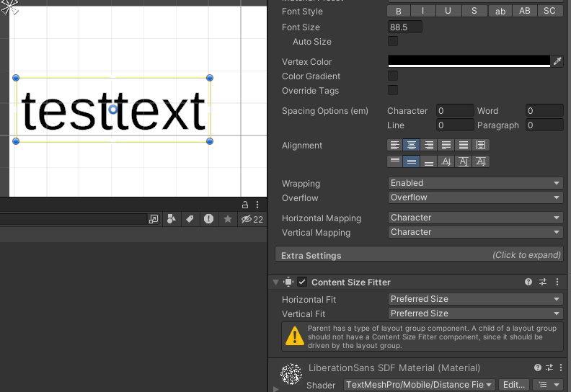The image size is (571, 392).
Task: Set midline vertical alignment
Action: click(x=463, y=161)
